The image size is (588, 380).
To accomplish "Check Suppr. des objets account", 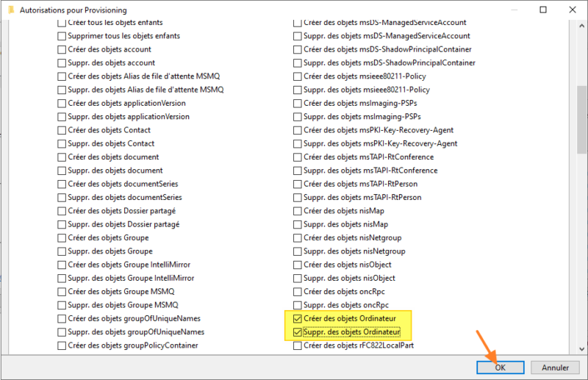I will 62,63.
